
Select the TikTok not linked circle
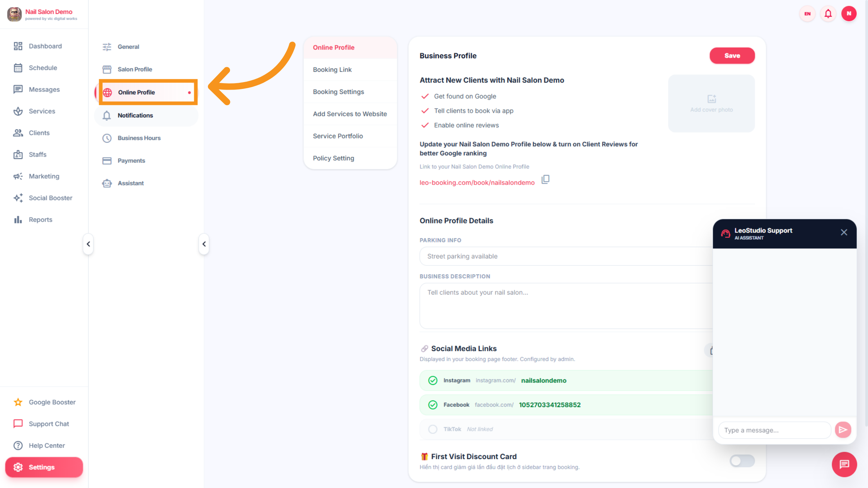coord(433,429)
